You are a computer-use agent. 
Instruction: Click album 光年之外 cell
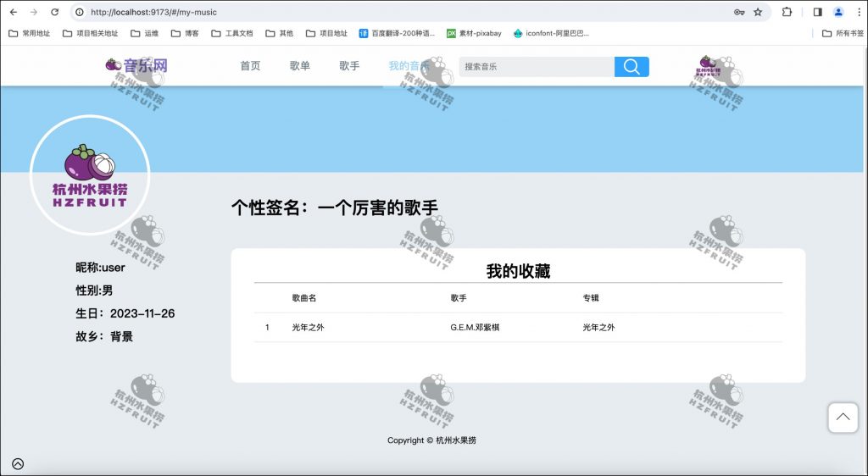[x=598, y=327]
